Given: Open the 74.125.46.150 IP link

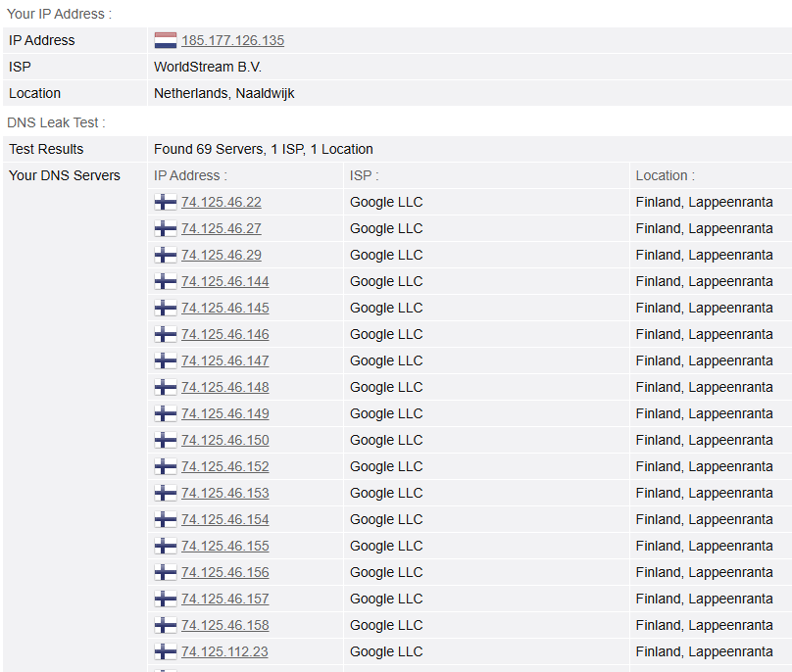Looking at the screenshot, I should (x=225, y=440).
